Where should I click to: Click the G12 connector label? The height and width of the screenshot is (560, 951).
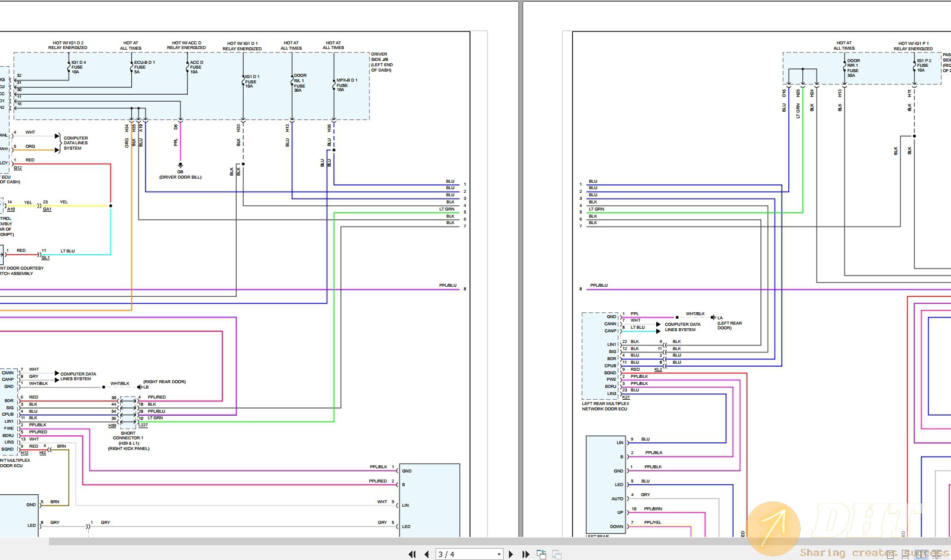point(18,167)
